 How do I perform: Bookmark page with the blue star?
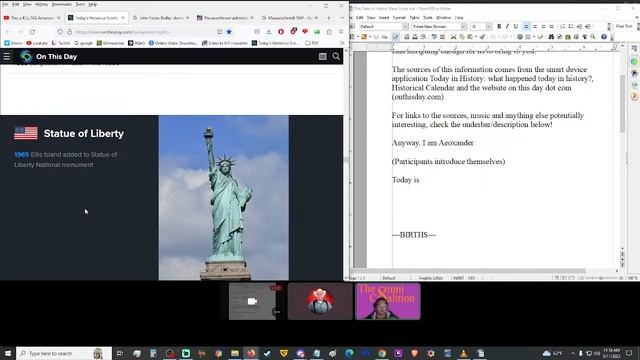pos(229,32)
